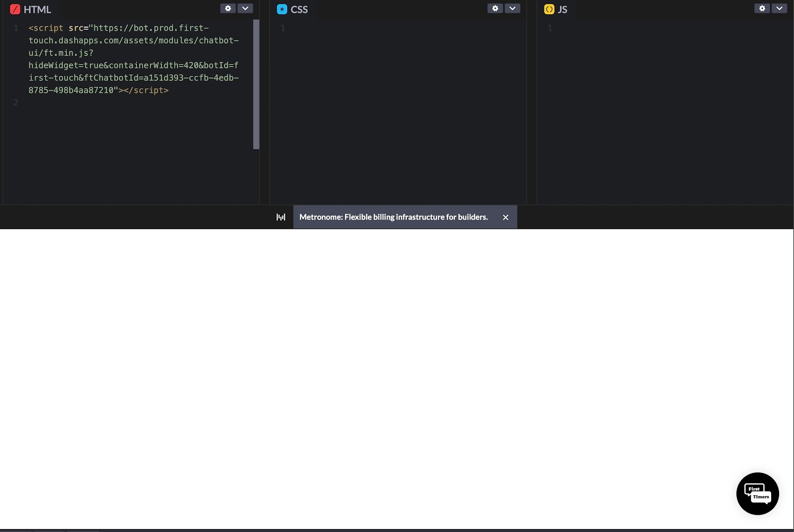Click the red HTML language icon
Image resolution: width=794 pixels, height=532 pixels.
pos(15,9)
